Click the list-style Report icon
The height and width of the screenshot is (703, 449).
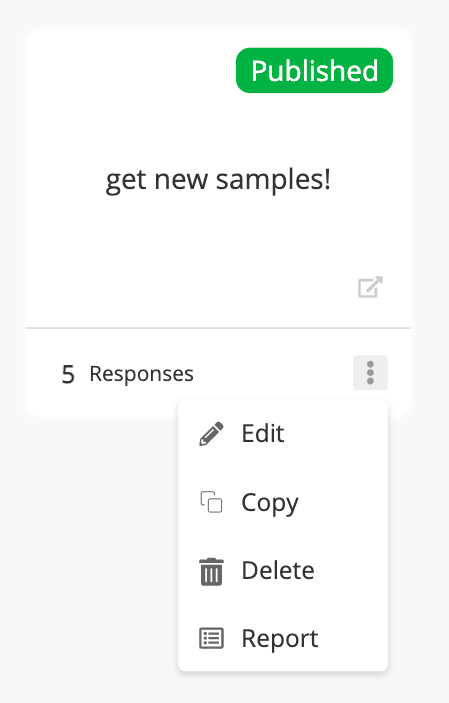[211, 638]
